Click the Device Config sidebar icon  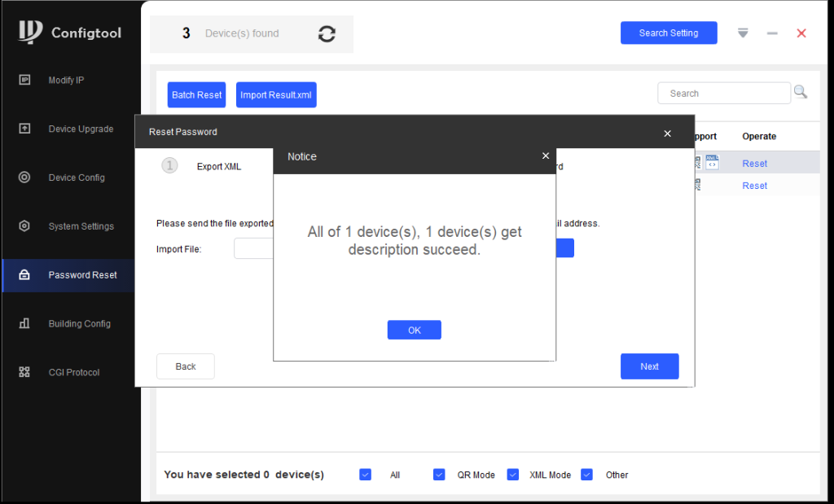(x=24, y=177)
